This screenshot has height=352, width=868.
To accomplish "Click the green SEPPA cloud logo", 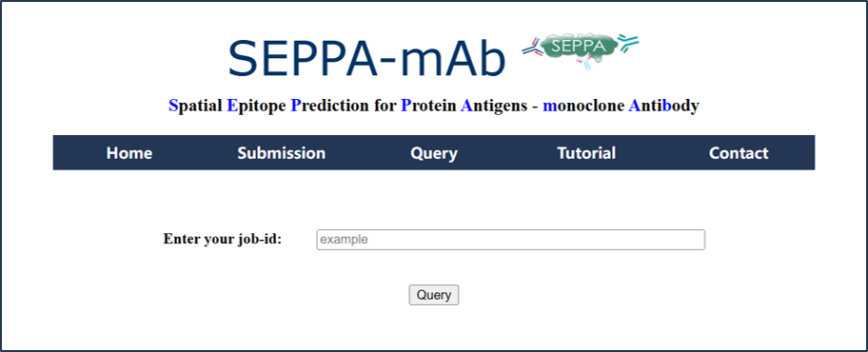I will pyautogui.click(x=581, y=47).
